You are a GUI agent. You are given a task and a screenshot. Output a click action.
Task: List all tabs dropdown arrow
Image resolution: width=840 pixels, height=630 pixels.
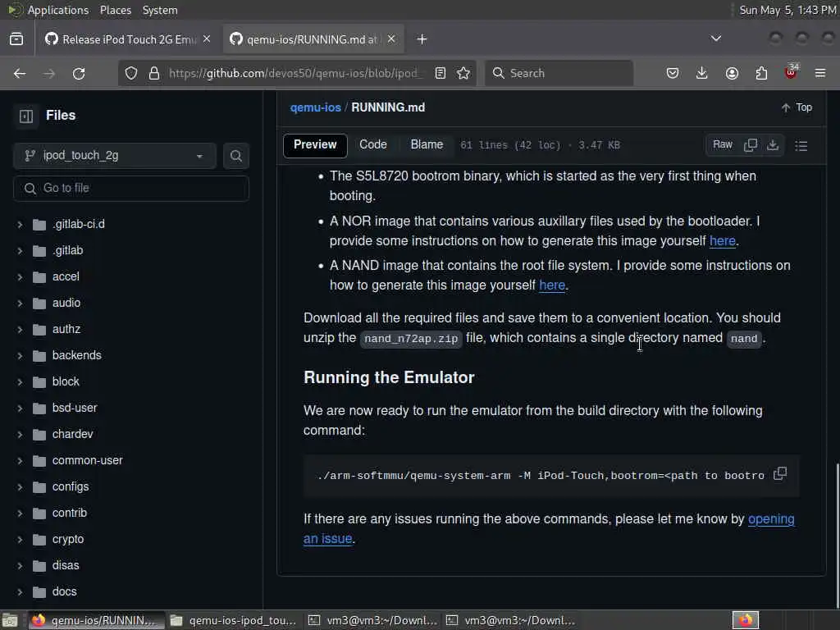click(715, 39)
